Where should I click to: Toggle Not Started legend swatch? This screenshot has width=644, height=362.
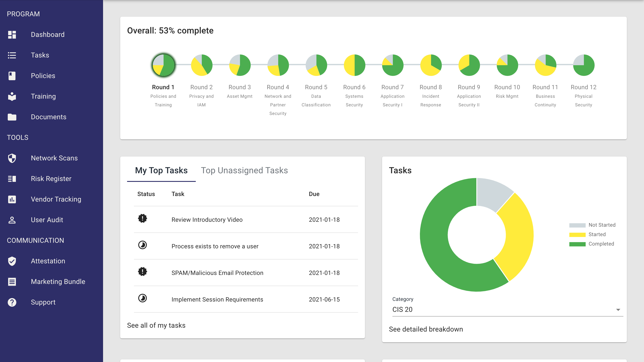pyautogui.click(x=577, y=225)
